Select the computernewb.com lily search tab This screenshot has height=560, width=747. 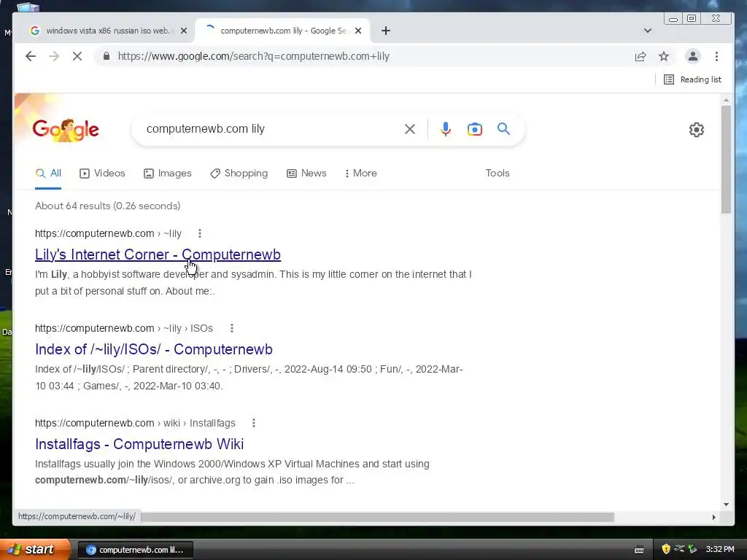pyautogui.click(x=283, y=31)
